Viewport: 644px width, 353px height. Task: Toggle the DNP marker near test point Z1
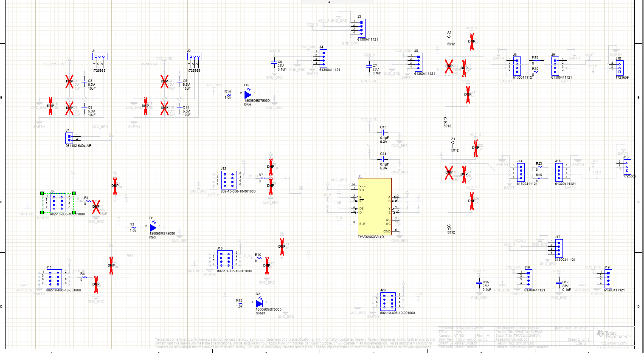(475, 149)
